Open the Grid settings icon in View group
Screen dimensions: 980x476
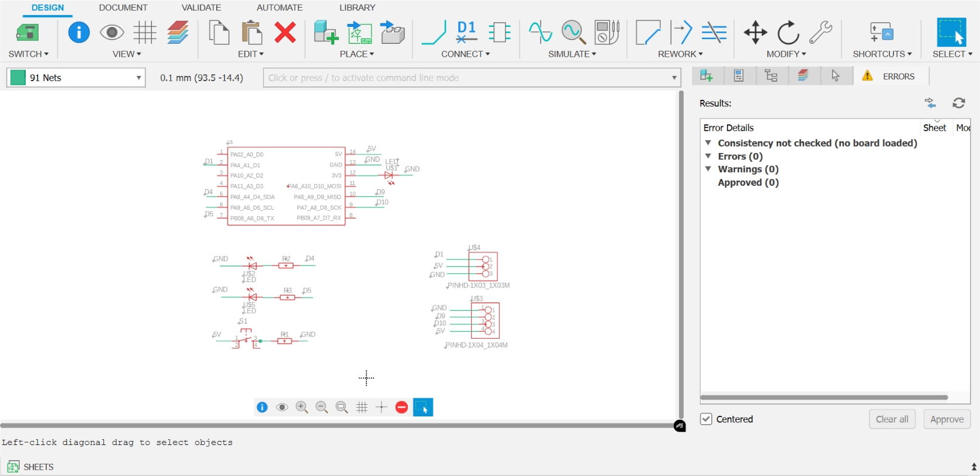pos(144,33)
